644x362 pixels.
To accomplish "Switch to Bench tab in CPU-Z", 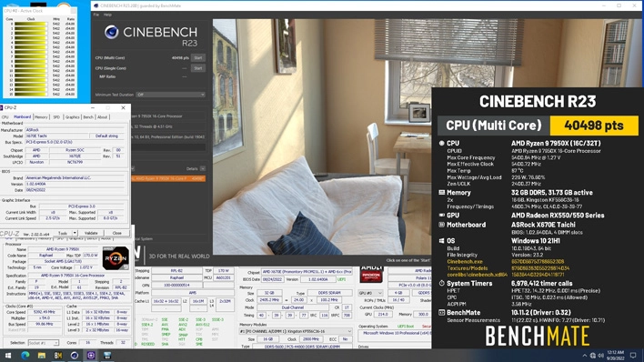I will click(x=88, y=117).
